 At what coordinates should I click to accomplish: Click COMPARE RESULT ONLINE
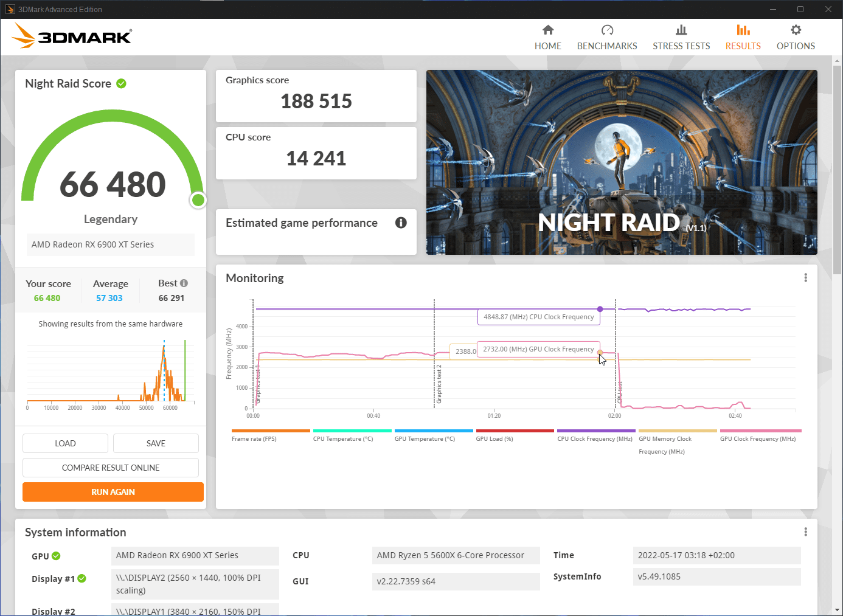point(111,468)
